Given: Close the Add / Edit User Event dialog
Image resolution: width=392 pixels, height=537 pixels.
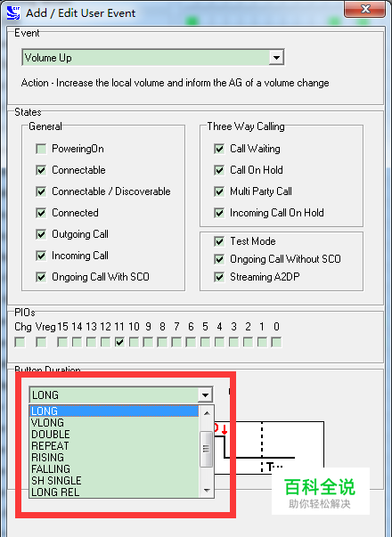Looking at the screenshot, I should (x=365, y=9).
